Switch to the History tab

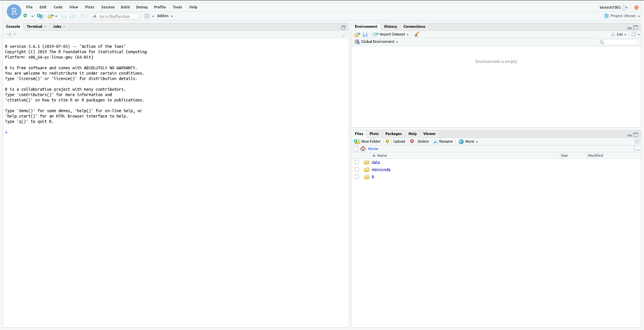390,26
